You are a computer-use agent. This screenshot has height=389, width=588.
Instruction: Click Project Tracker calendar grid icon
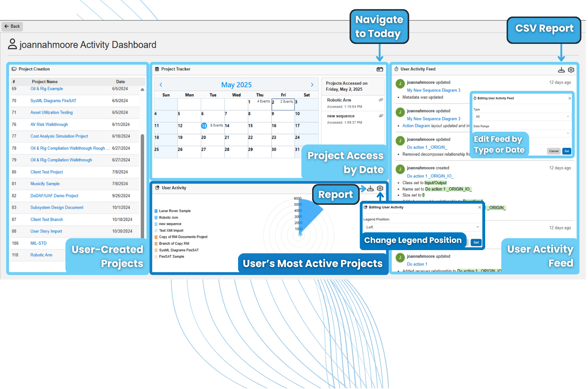pyautogui.click(x=157, y=69)
